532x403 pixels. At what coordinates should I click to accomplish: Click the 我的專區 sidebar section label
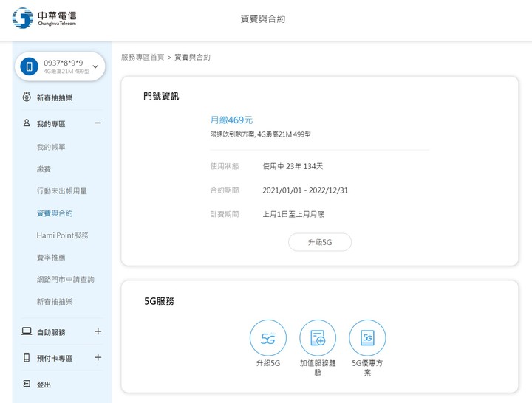coord(51,124)
